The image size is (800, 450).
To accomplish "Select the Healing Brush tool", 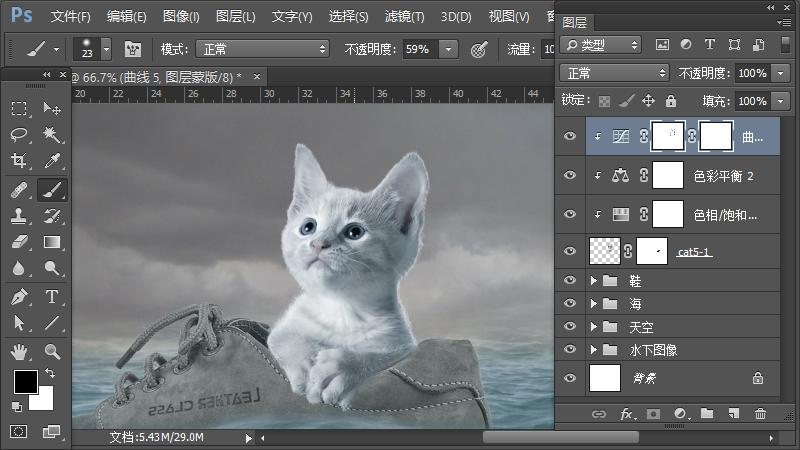I will 19,190.
